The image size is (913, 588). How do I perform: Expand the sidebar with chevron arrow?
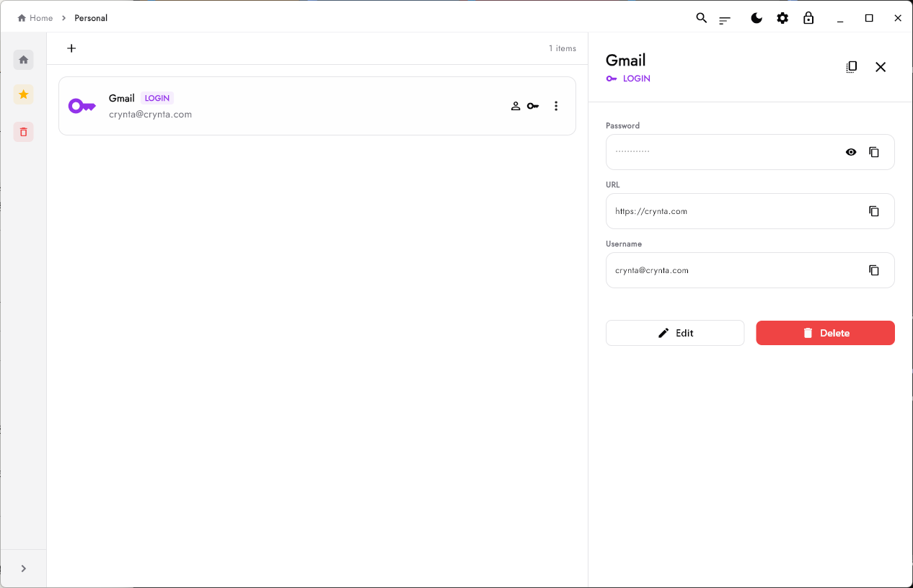pos(24,569)
